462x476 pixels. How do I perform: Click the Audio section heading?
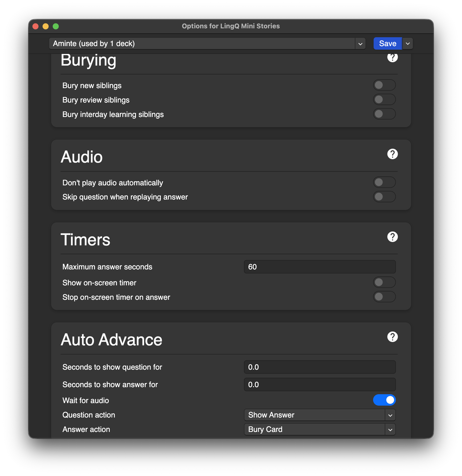pyautogui.click(x=82, y=157)
